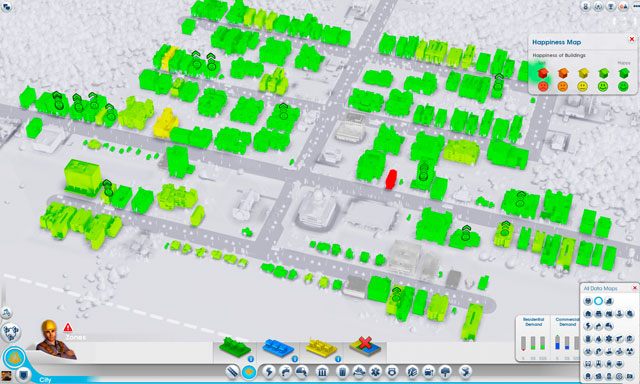The width and height of the screenshot is (640, 384).
Task: Select the green Residential zone tool
Action: (x=235, y=347)
